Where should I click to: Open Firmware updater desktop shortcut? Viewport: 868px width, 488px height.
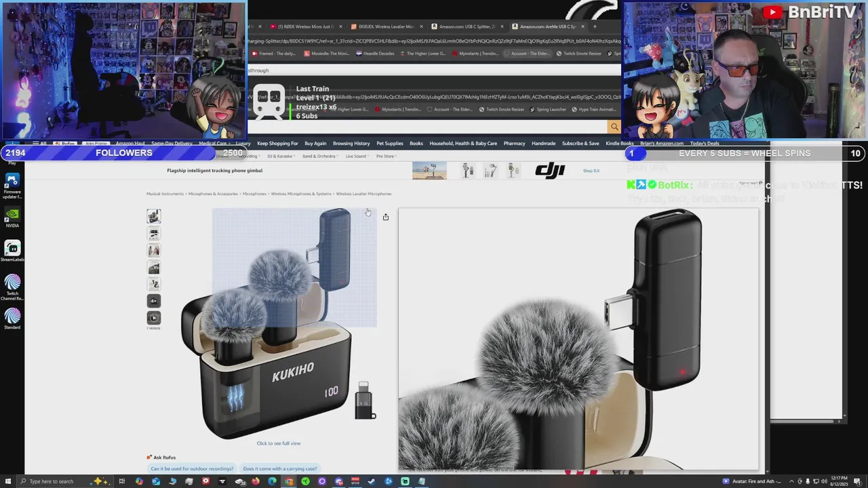(x=12, y=186)
